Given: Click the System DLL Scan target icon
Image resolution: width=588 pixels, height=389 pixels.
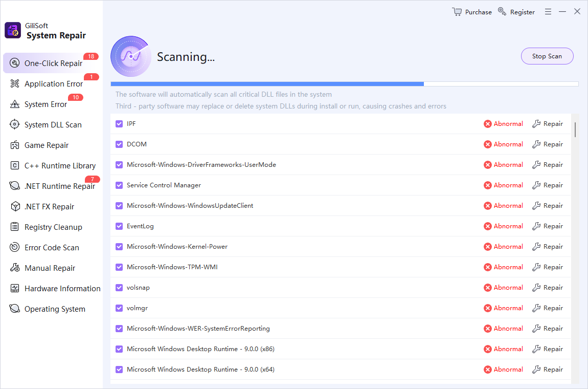Looking at the screenshot, I should click(15, 124).
